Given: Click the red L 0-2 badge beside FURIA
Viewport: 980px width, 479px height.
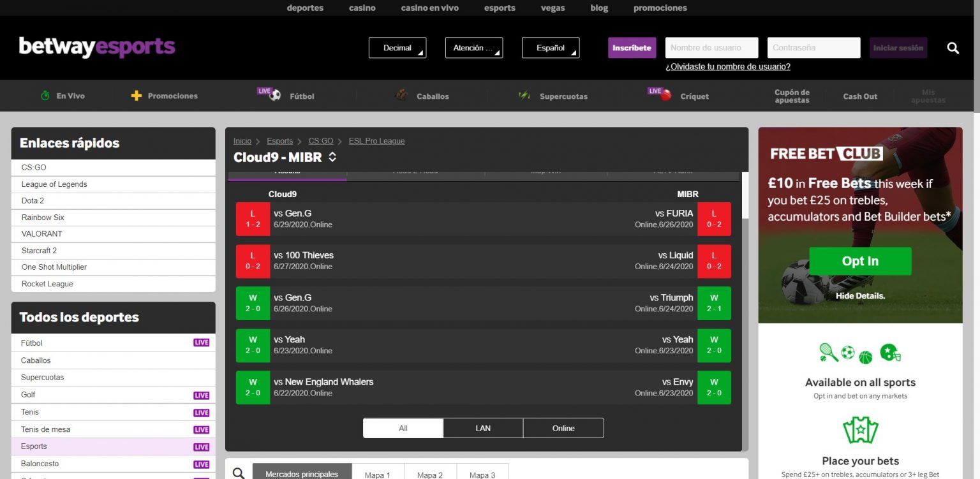Looking at the screenshot, I should 714,219.
